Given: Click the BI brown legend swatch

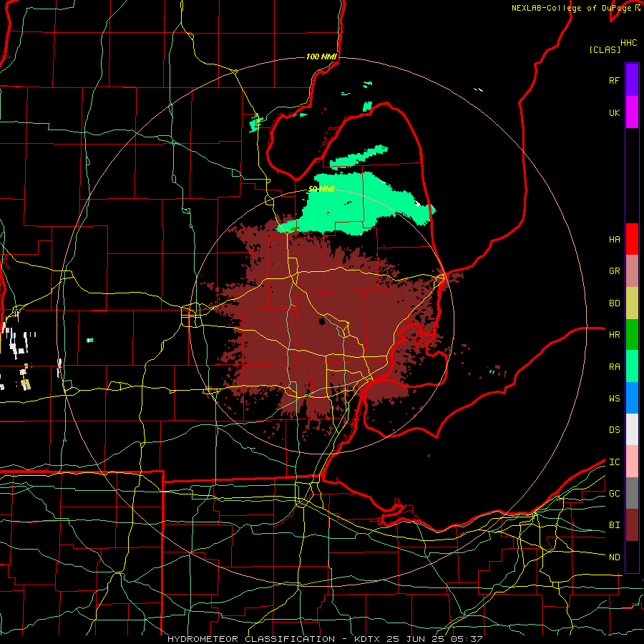Looking at the screenshot, I should 632,525.
